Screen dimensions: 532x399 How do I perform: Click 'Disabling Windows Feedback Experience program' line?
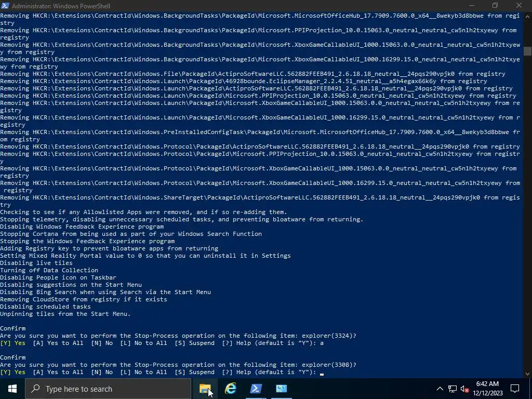pos(82,227)
